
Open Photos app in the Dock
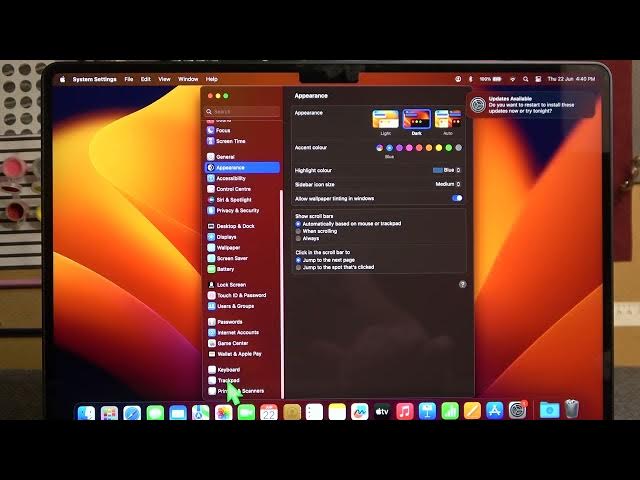tap(223, 412)
